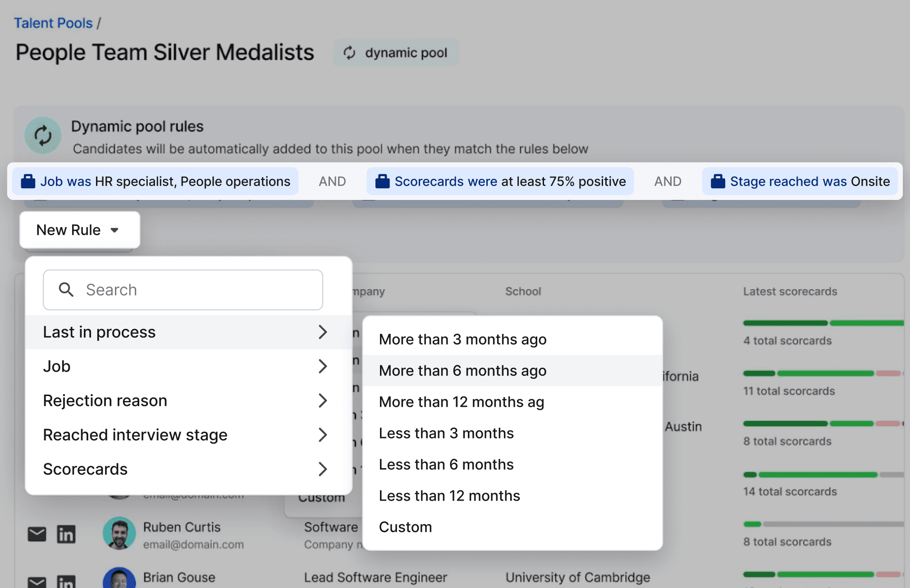Expand the Job submenu chevron
This screenshot has width=910, height=588.
tap(323, 366)
